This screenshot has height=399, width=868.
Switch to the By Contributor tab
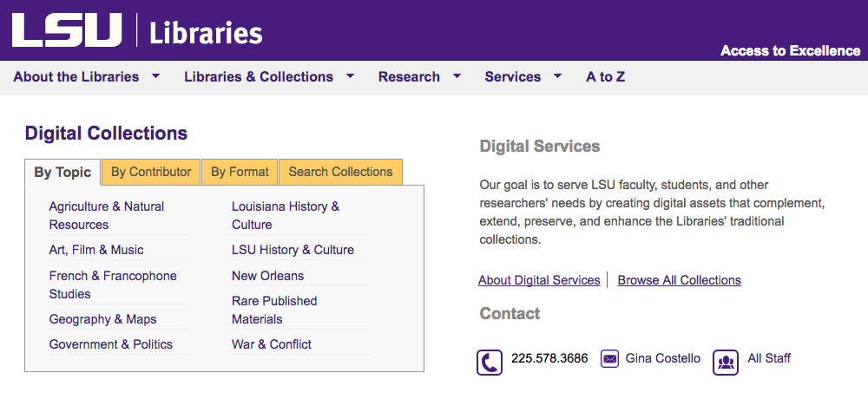tap(151, 172)
